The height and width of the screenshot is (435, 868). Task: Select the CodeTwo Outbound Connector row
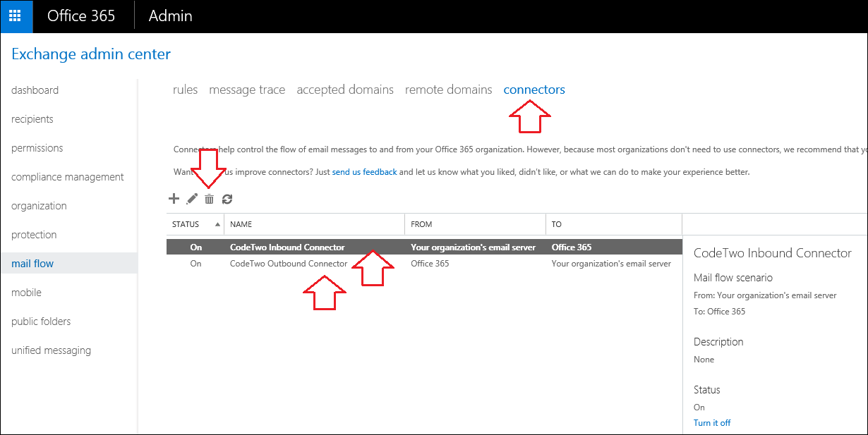[x=424, y=264]
